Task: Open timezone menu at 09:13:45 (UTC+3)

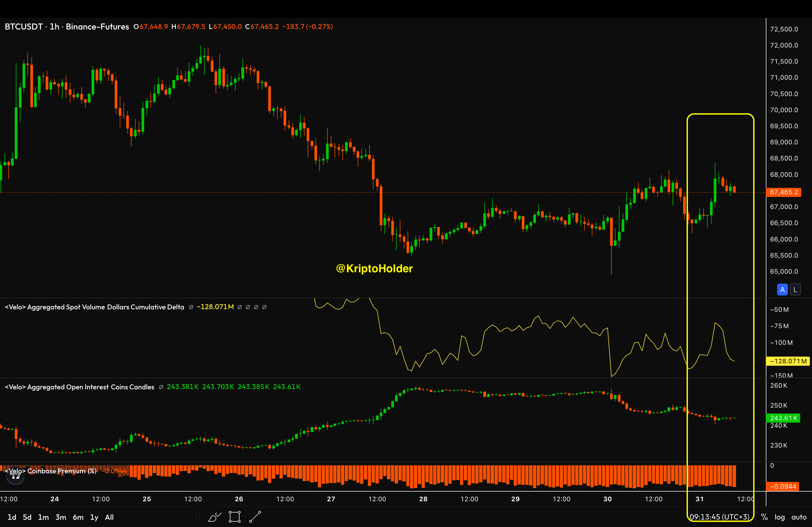Action: (719, 517)
